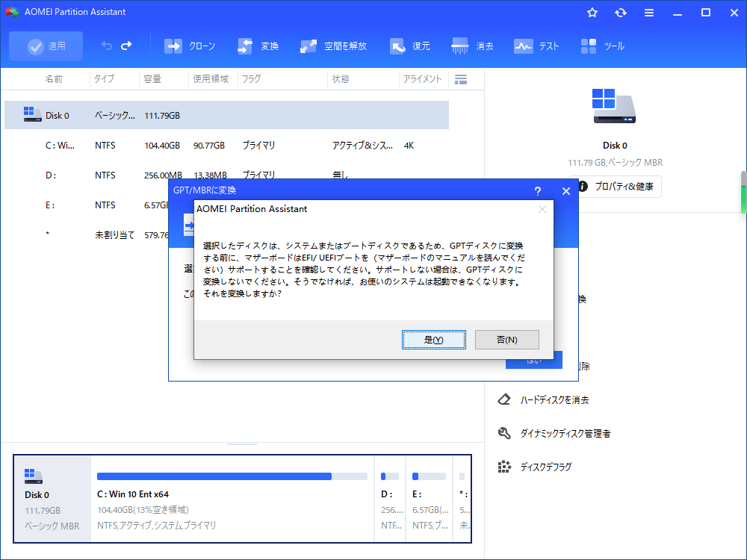Open the 復元 recovery tool
The width and height of the screenshot is (747, 560).
point(409,46)
